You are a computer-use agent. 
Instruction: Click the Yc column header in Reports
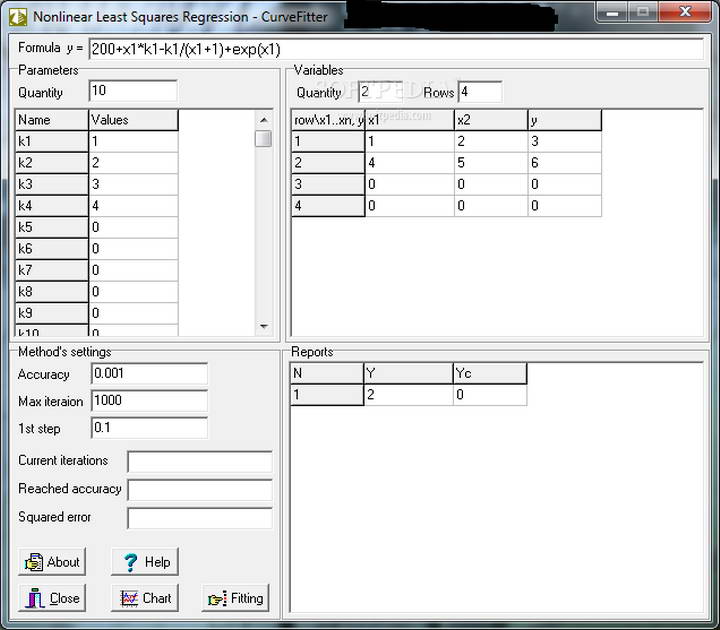click(490, 373)
